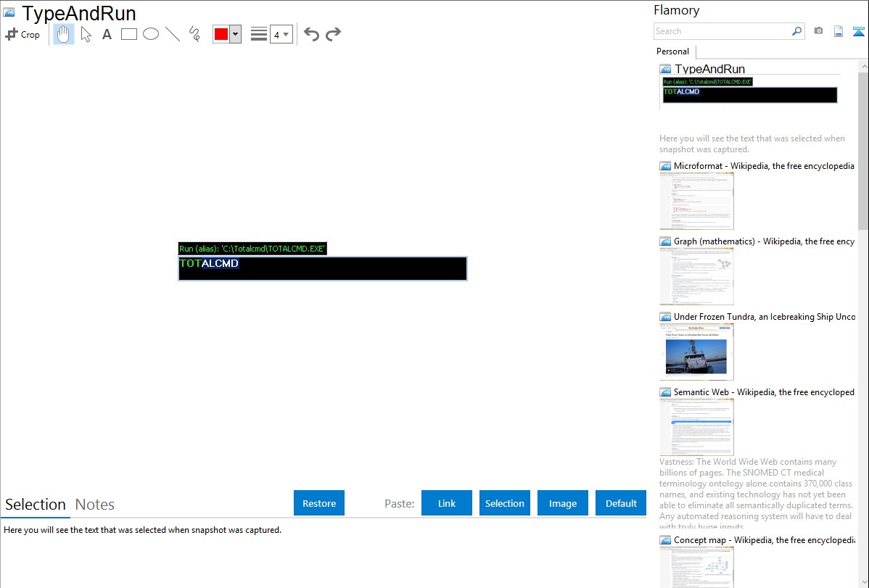This screenshot has height=588, width=869.
Task: Select the freehand scribble tool
Action: [x=194, y=34]
